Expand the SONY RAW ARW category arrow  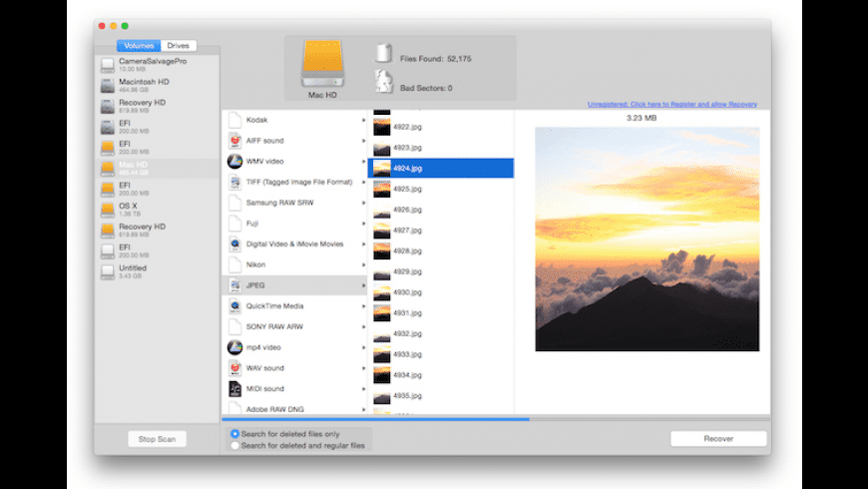[363, 326]
